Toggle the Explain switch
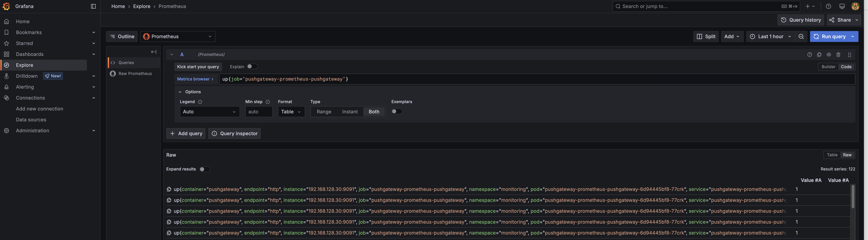Screen dimensions: 868x240 click(x=252, y=66)
